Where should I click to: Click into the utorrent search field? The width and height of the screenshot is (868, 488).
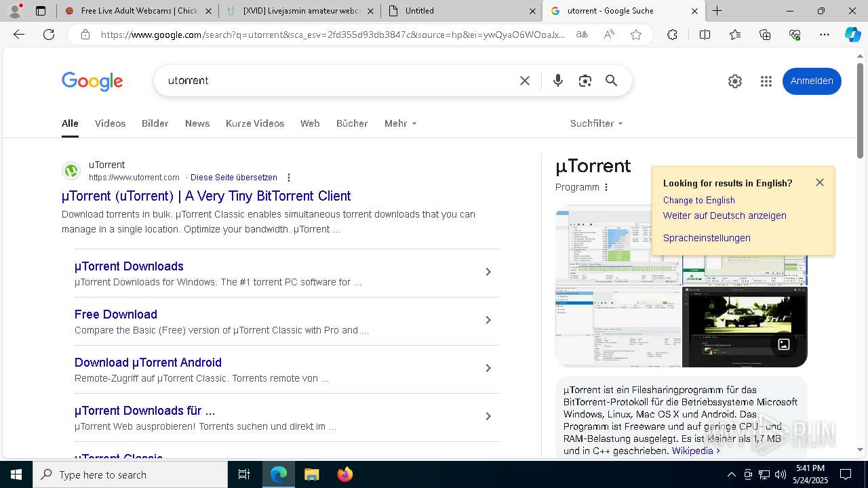tap(339, 81)
